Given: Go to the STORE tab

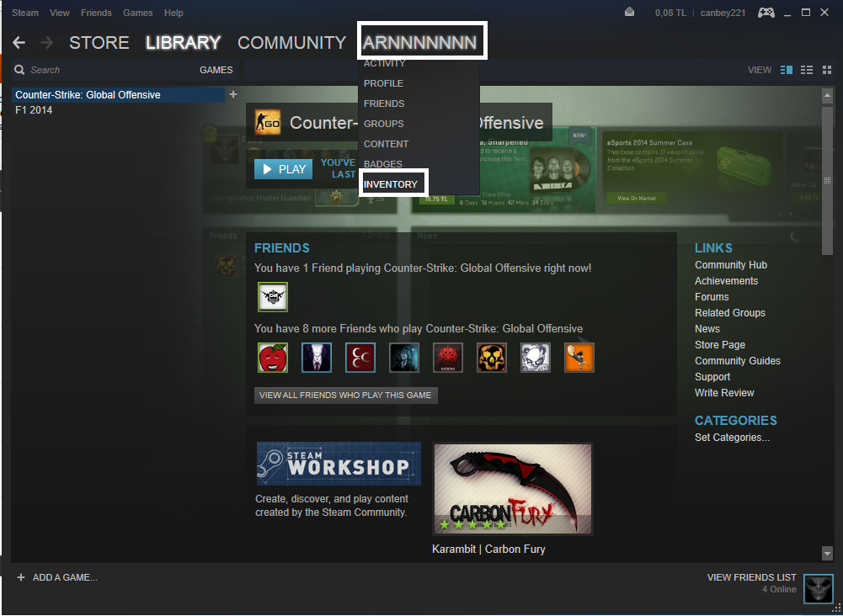Looking at the screenshot, I should (x=99, y=42).
